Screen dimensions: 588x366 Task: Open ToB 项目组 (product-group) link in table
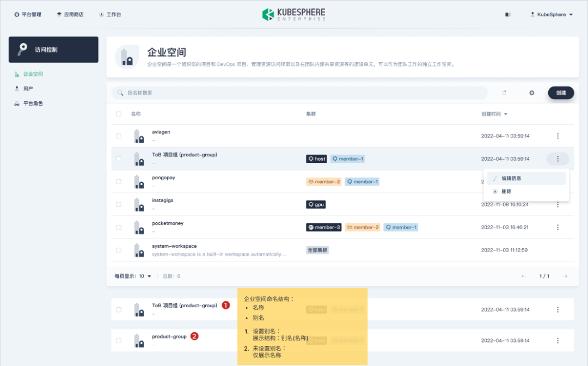[185, 155]
